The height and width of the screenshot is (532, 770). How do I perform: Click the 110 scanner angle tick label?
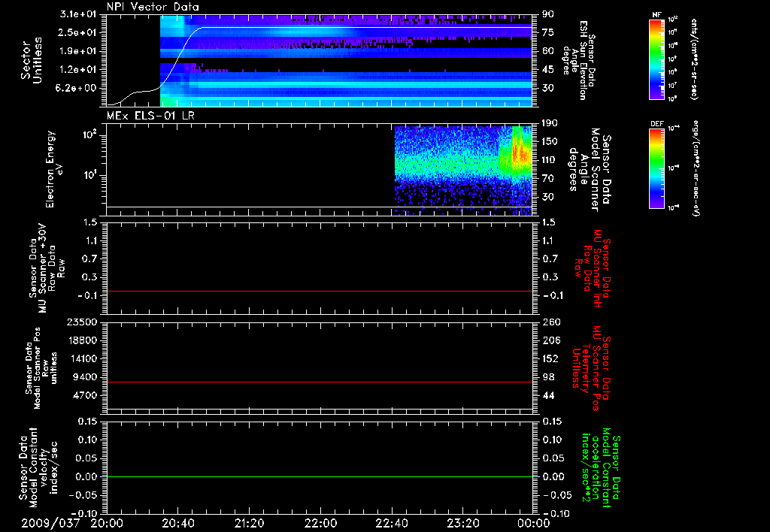pos(550,160)
